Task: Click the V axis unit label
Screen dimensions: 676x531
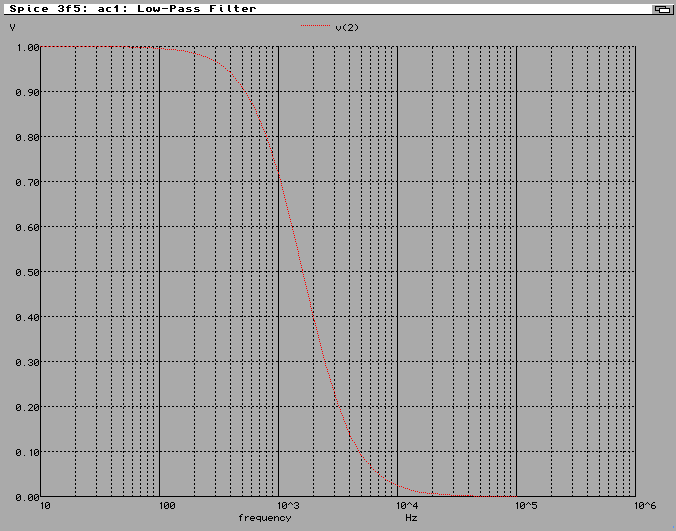Action: (x=13, y=28)
